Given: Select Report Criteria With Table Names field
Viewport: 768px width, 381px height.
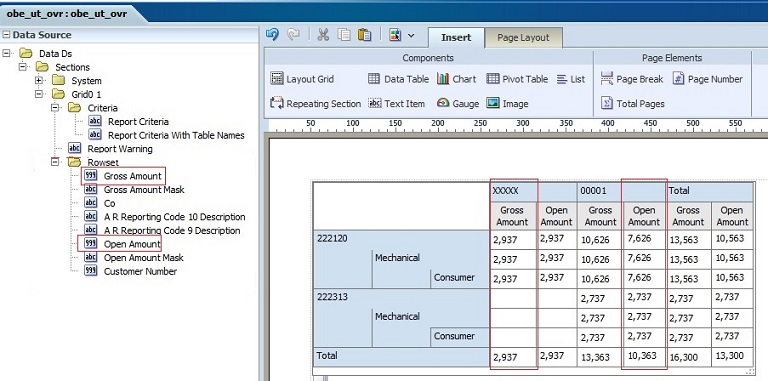Looking at the screenshot, I should (166, 135).
